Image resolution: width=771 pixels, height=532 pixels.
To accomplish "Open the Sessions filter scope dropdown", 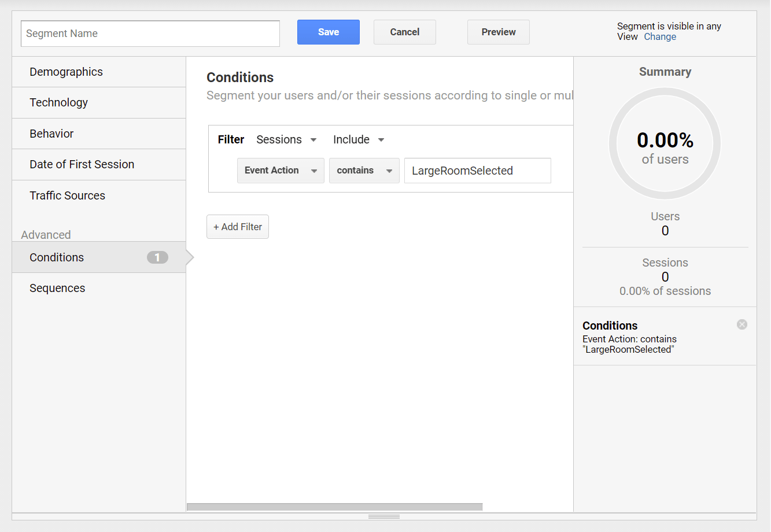I will pyautogui.click(x=286, y=139).
